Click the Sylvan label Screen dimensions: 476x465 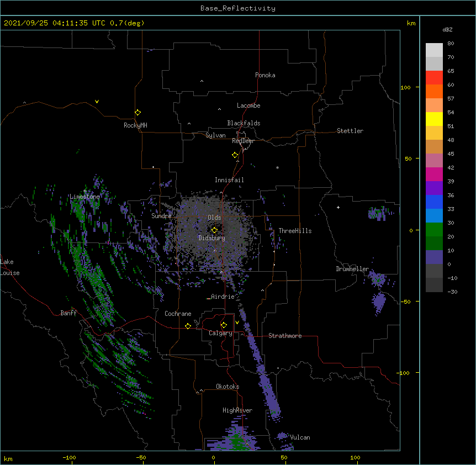[215, 135]
